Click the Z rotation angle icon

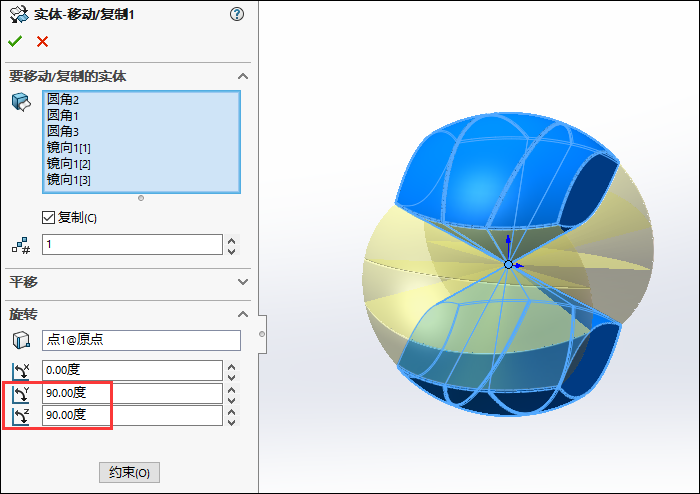coord(21,416)
